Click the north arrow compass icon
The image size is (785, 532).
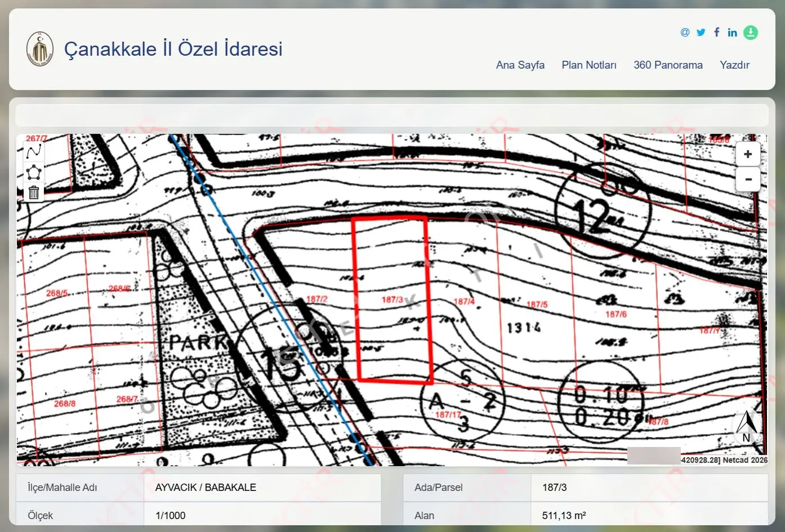(747, 426)
